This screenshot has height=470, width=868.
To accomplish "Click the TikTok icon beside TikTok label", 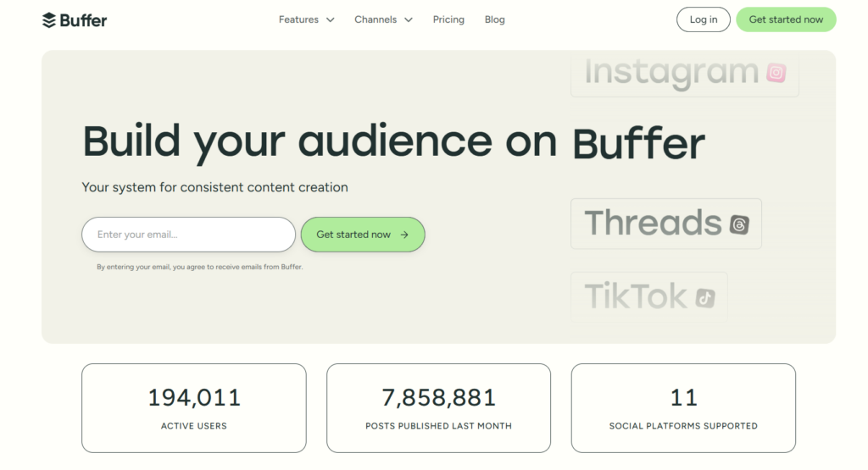I will [x=704, y=298].
